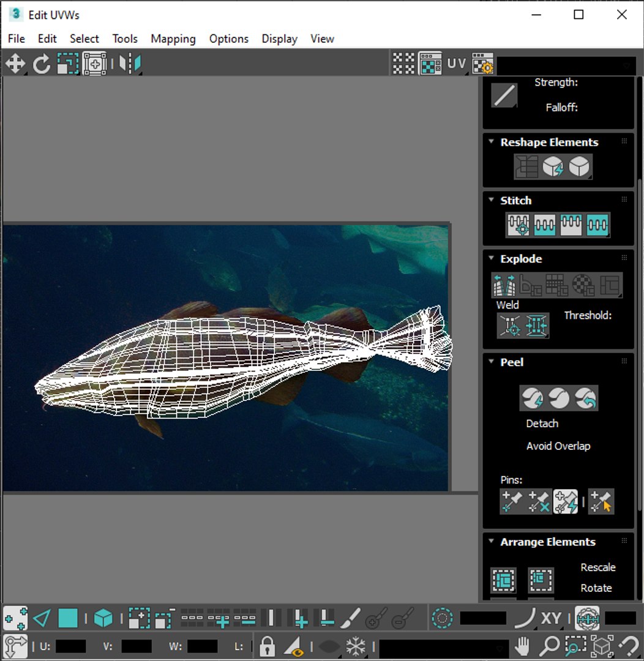Screen dimensions: 644x661
Task: Select the Freeform mode tool
Action: coord(94,64)
